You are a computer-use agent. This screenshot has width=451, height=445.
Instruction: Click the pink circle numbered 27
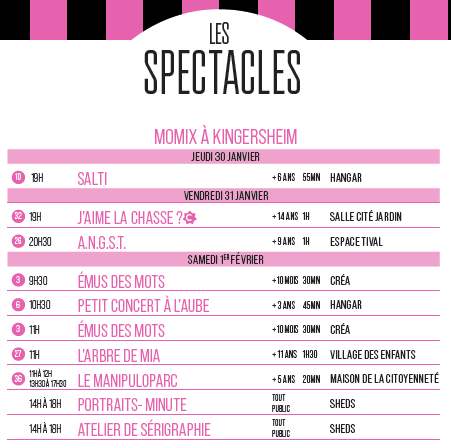pos(18,354)
